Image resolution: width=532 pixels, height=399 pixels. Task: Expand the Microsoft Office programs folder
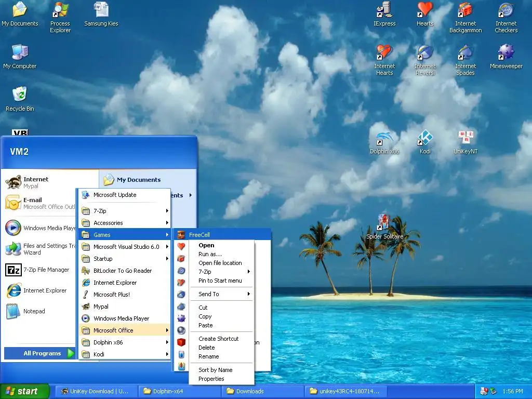click(125, 330)
